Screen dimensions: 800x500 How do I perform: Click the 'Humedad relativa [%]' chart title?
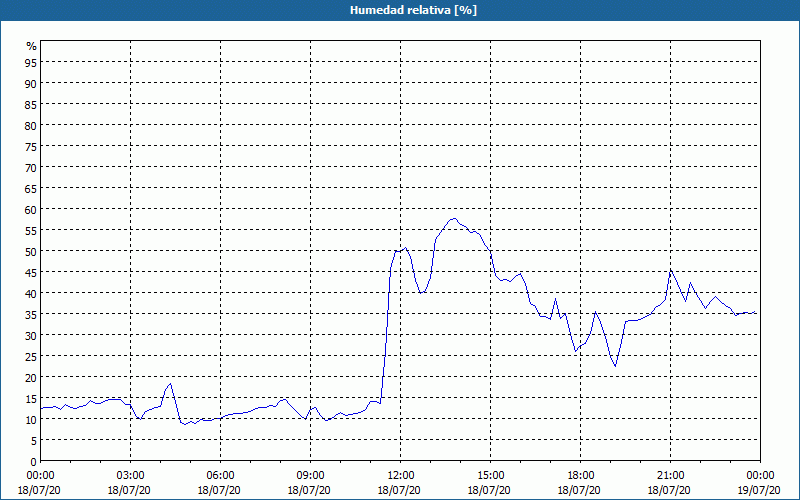point(413,10)
